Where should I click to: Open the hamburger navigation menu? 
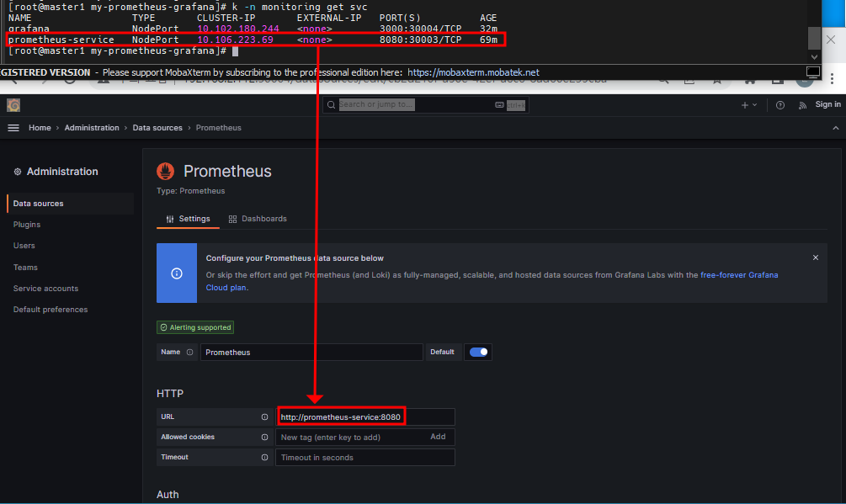13,128
